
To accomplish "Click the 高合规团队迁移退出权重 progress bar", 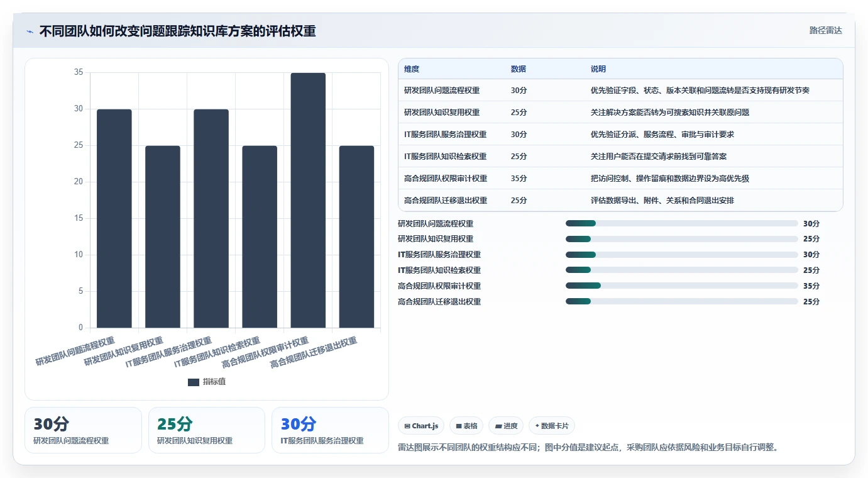I will 682,301.
